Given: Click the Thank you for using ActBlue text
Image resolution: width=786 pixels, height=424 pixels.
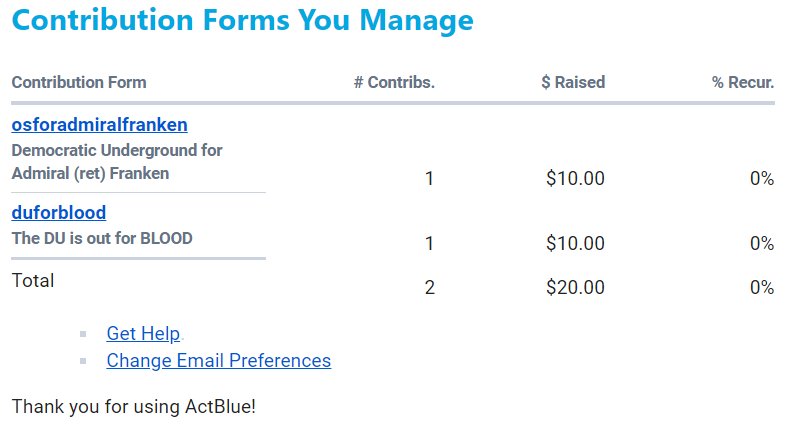Looking at the screenshot, I should (x=134, y=407).
